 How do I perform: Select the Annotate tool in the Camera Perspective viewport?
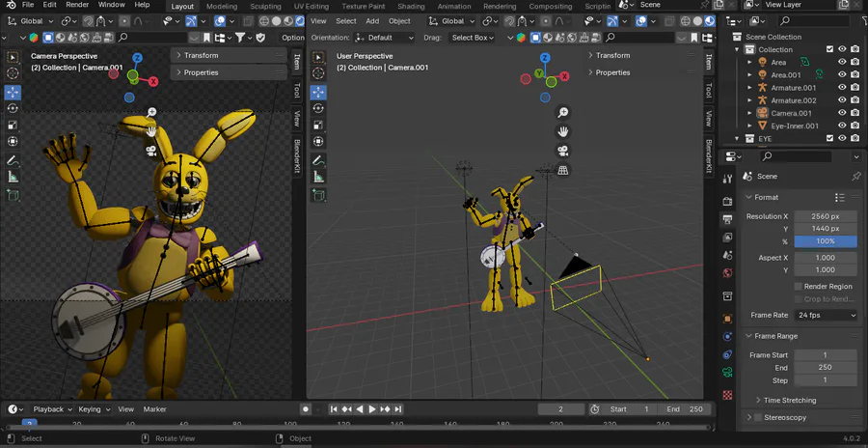tap(13, 161)
